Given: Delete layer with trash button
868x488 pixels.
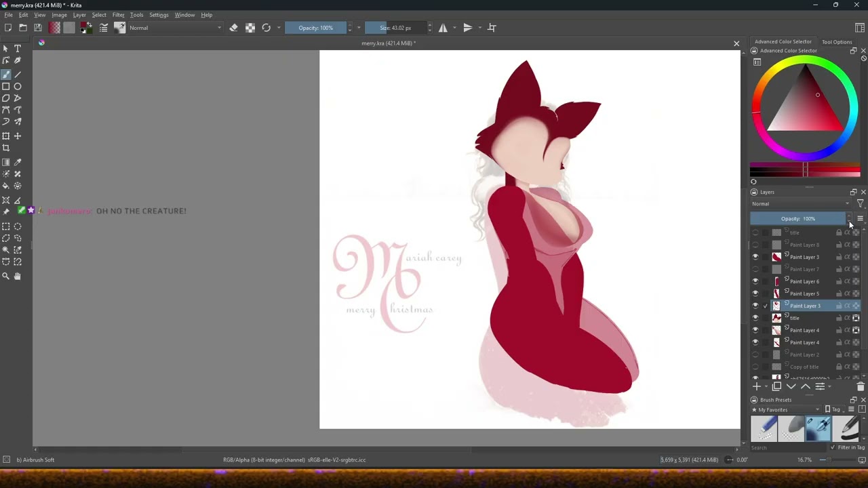Looking at the screenshot, I should (x=861, y=387).
